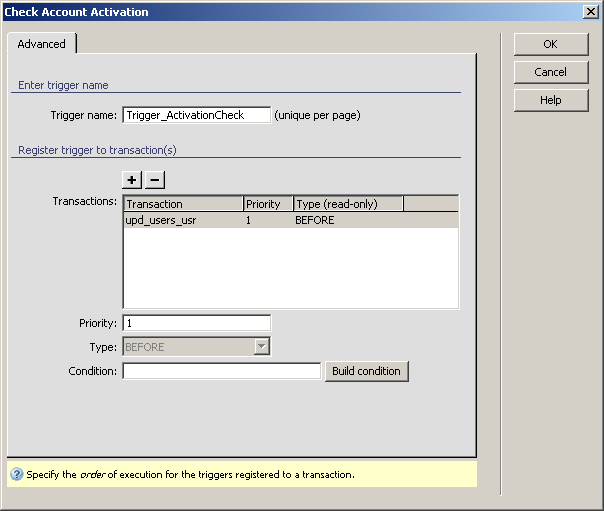Viewport: 604px width, 511px height.
Task: Click the plus icon to add transaction
Action: pyautogui.click(x=132, y=180)
